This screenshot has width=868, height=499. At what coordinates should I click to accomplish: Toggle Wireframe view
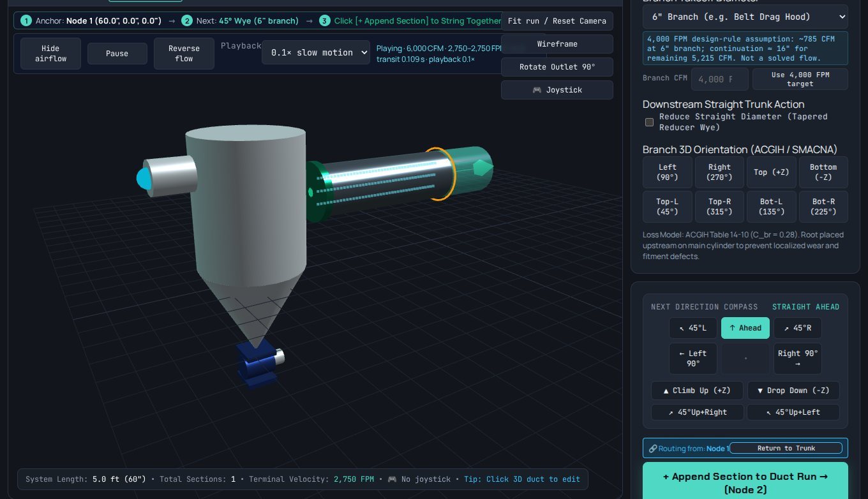(557, 44)
